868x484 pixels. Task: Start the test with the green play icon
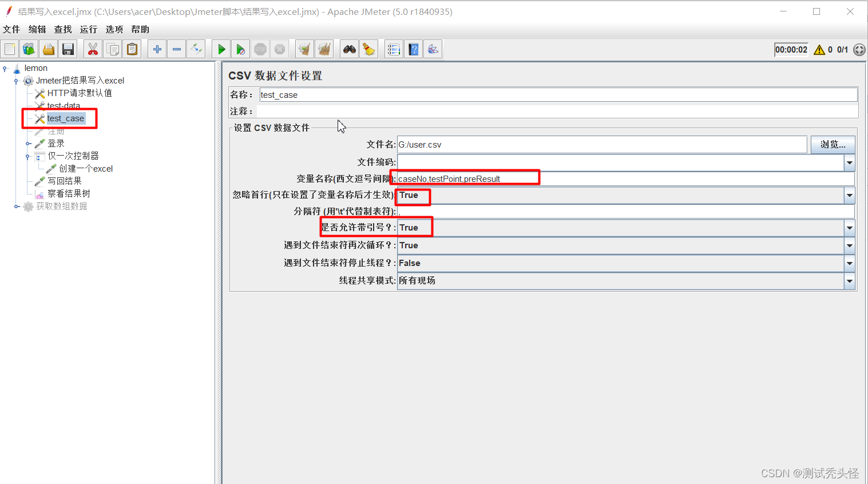[x=221, y=49]
